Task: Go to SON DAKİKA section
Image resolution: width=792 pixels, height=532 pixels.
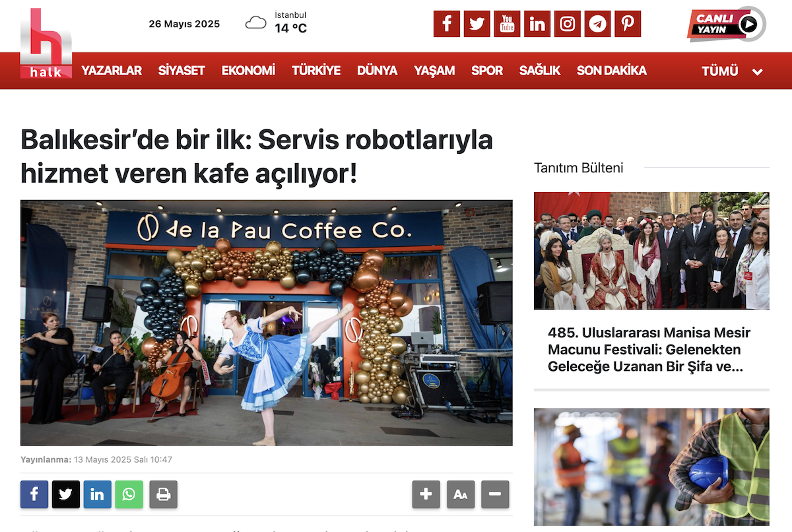Action: [x=612, y=71]
